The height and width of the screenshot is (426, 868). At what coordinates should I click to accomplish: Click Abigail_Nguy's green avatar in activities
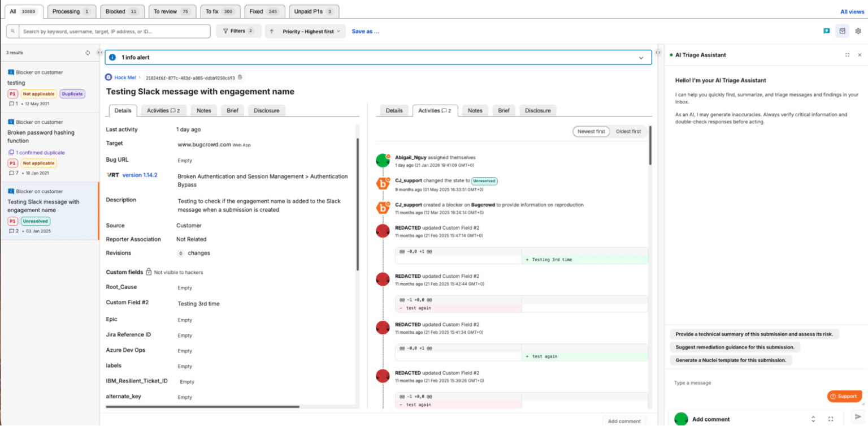[x=383, y=161]
